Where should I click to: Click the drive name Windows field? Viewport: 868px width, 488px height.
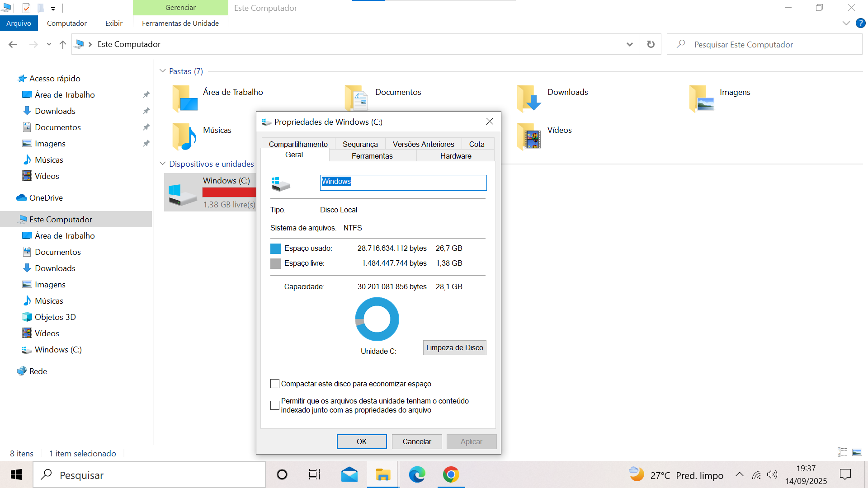tap(403, 183)
